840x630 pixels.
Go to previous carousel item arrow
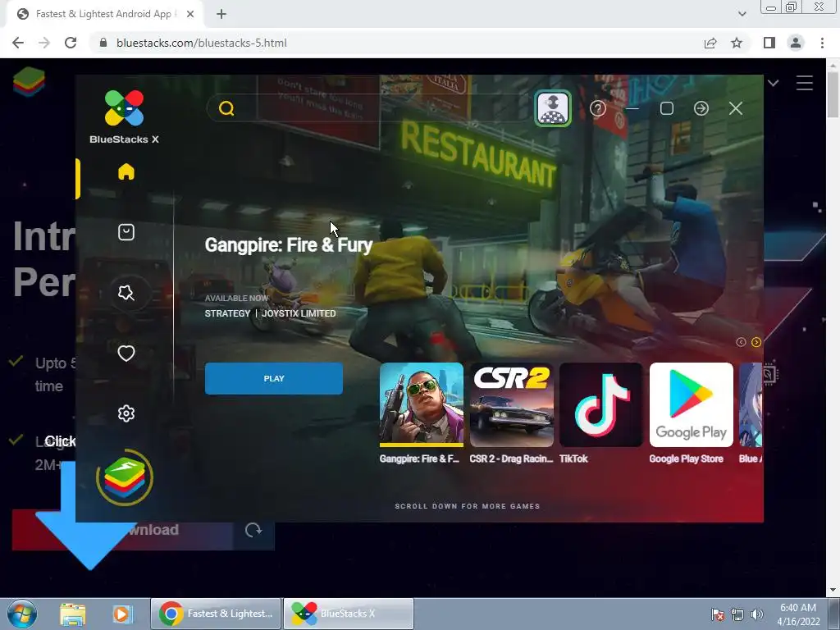point(741,342)
